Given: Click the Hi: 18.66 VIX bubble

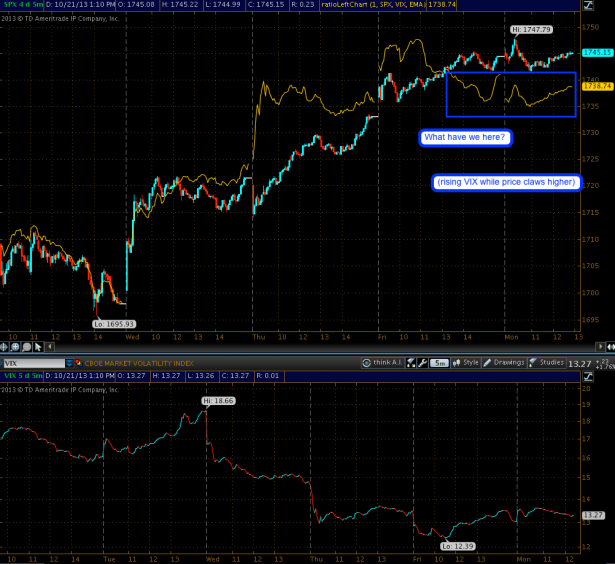Looking at the screenshot, I should click(x=218, y=401).
